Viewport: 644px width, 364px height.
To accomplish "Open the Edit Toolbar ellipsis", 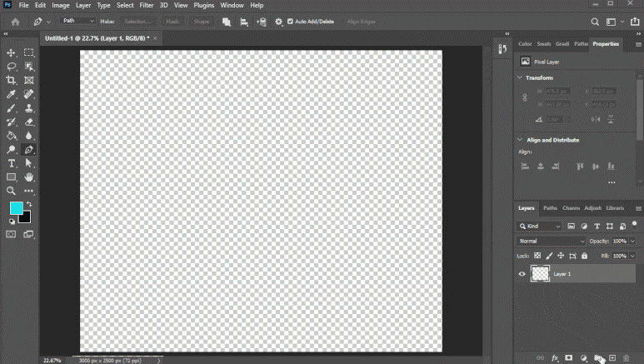I will coord(29,191).
